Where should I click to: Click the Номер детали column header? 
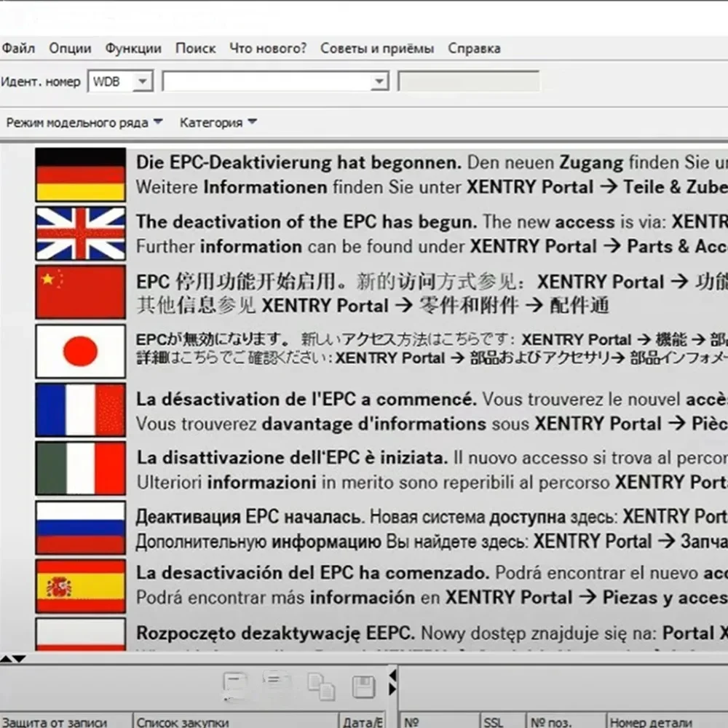pyautogui.click(x=667, y=721)
